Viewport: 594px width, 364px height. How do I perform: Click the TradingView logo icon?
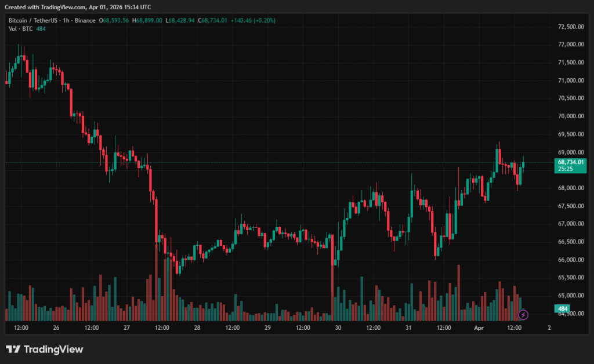click(x=13, y=349)
